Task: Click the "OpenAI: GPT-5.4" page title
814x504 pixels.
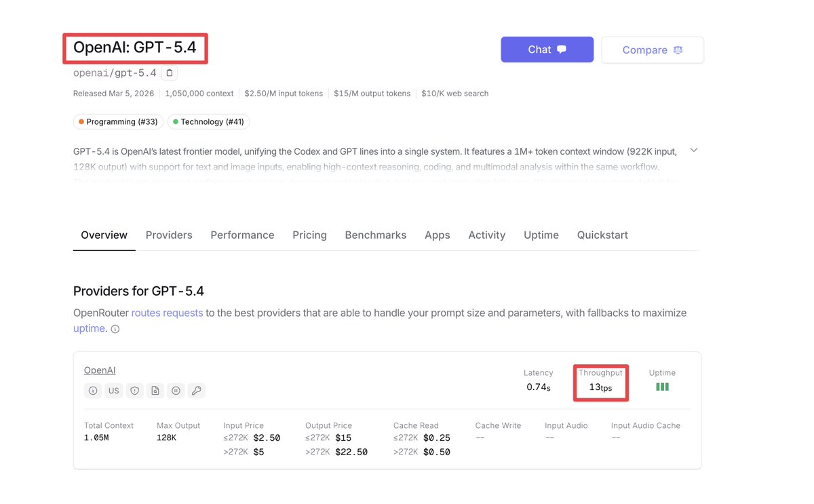Action: click(135, 47)
